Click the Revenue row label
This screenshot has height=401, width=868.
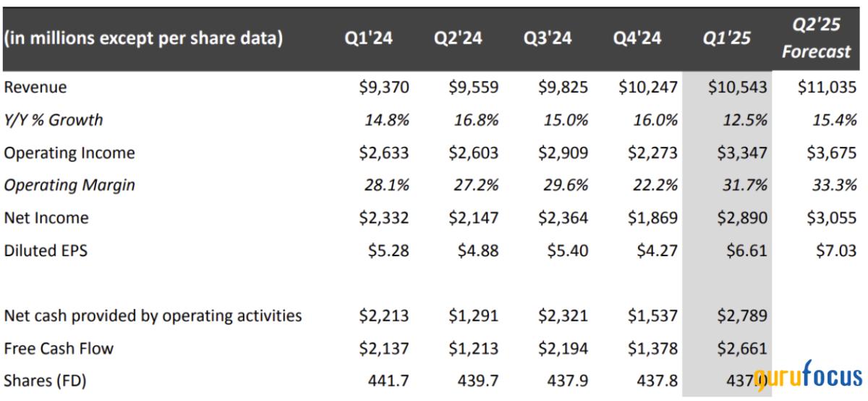(35, 88)
